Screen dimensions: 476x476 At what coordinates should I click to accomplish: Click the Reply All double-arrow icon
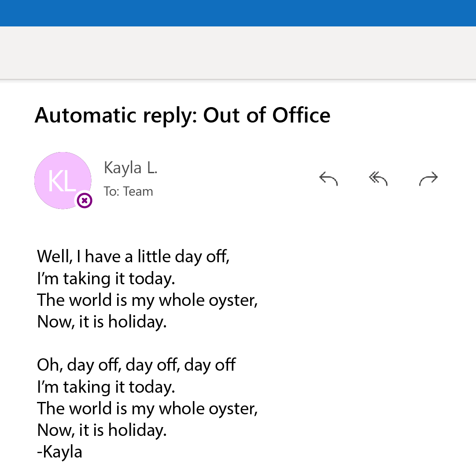tap(378, 178)
